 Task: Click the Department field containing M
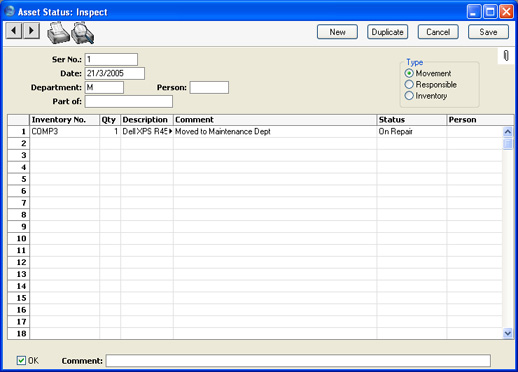(104, 87)
